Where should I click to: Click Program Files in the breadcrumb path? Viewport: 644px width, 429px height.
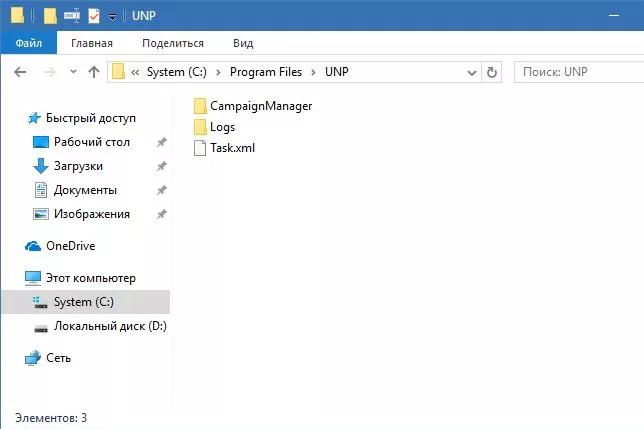[x=266, y=72]
